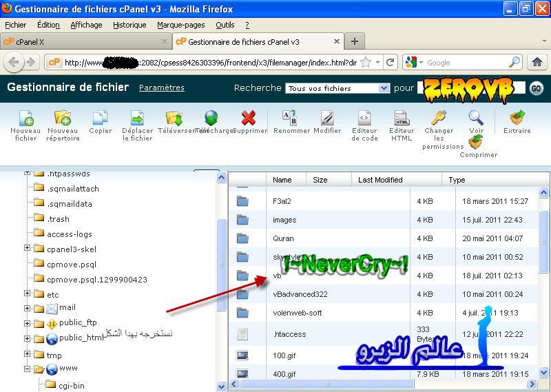
Task: Reload the page with refresh icon
Action: (390, 63)
